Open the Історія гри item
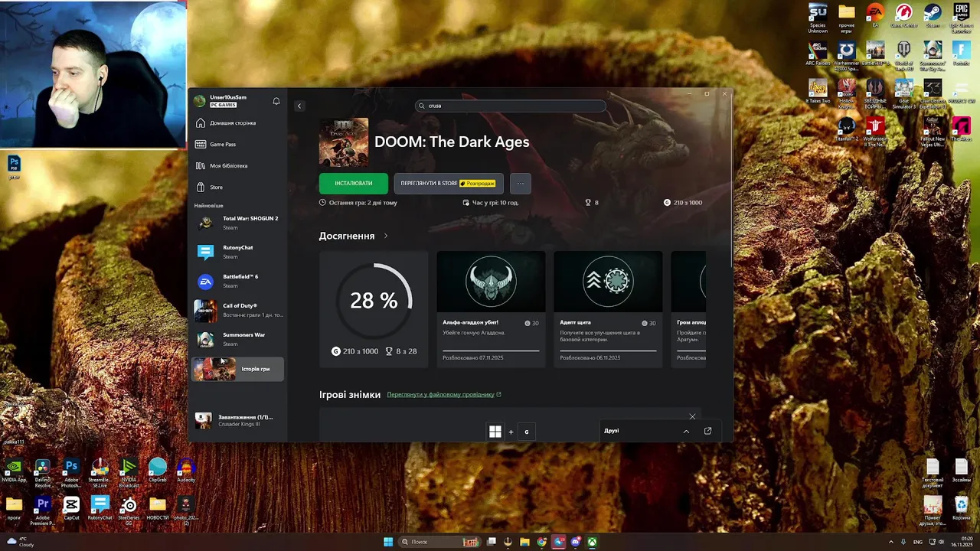This screenshot has height=551, width=980. 237,369
